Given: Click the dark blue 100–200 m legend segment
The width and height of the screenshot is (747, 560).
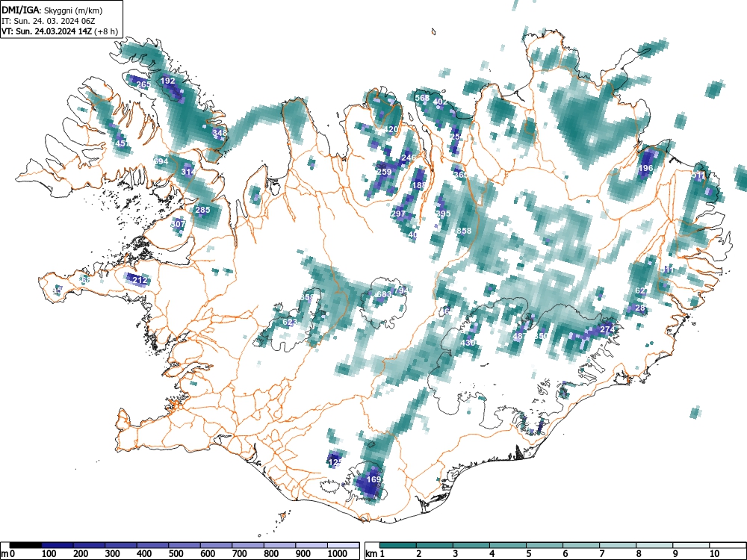Looking at the screenshot, I should pos(58,545).
